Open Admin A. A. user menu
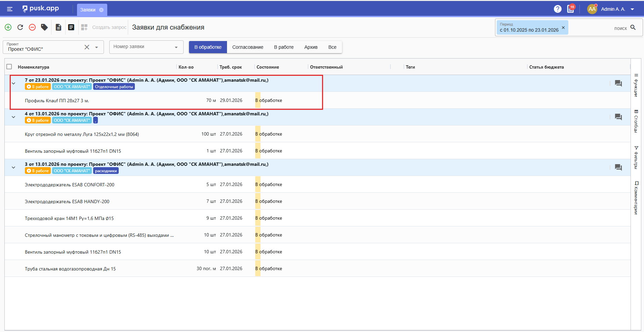 (613, 9)
